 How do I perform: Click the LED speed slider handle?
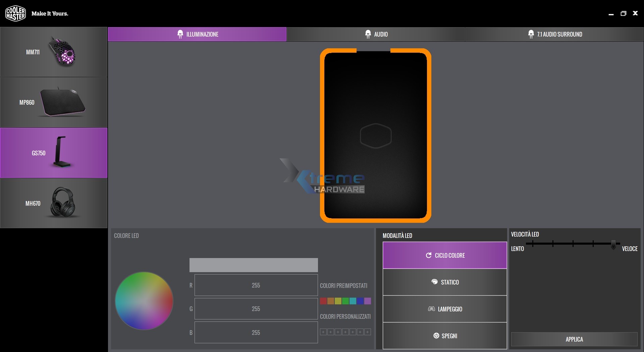(613, 244)
